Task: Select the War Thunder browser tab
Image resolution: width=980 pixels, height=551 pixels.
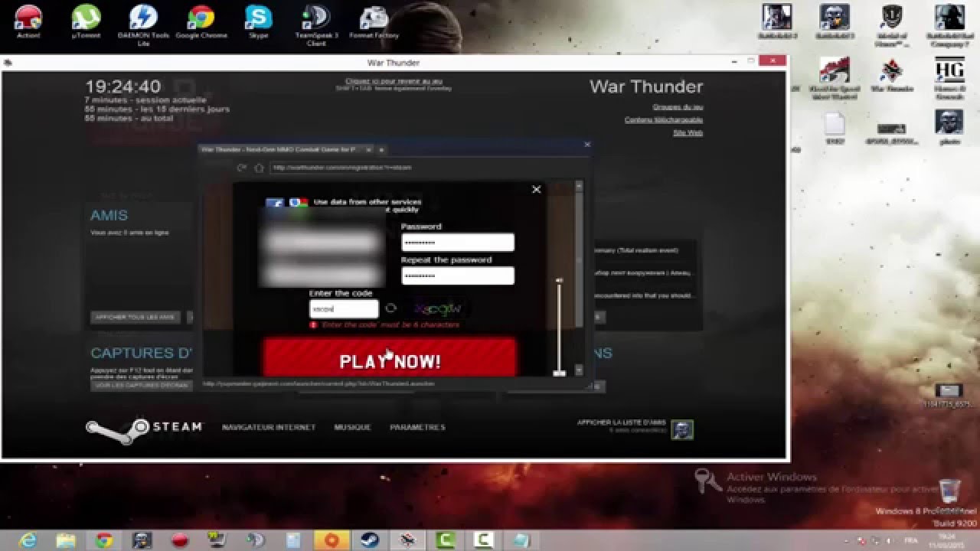Action: point(281,150)
